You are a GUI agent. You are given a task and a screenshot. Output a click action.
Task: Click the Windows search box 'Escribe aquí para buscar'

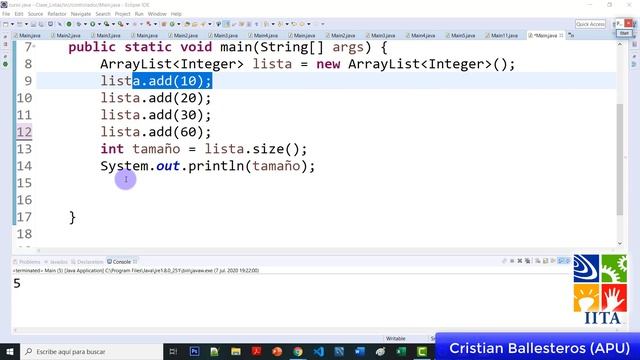click(x=92, y=351)
